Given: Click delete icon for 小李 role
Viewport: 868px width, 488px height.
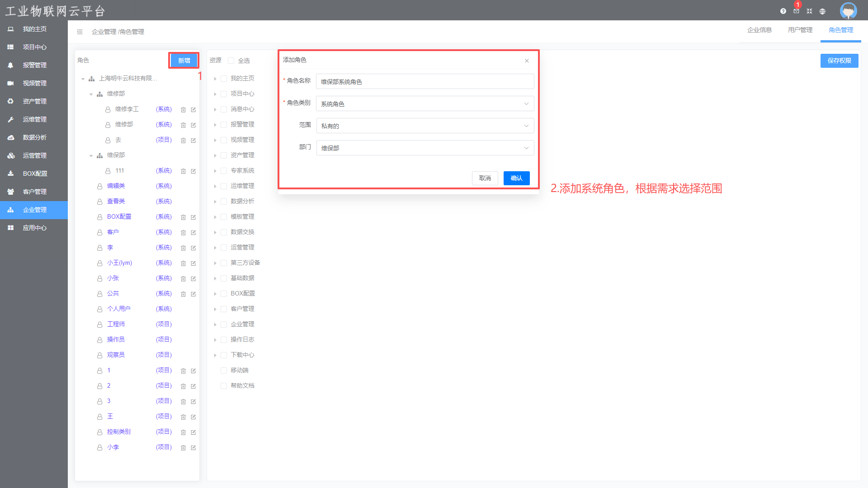Looking at the screenshot, I should tap(183, 448).
